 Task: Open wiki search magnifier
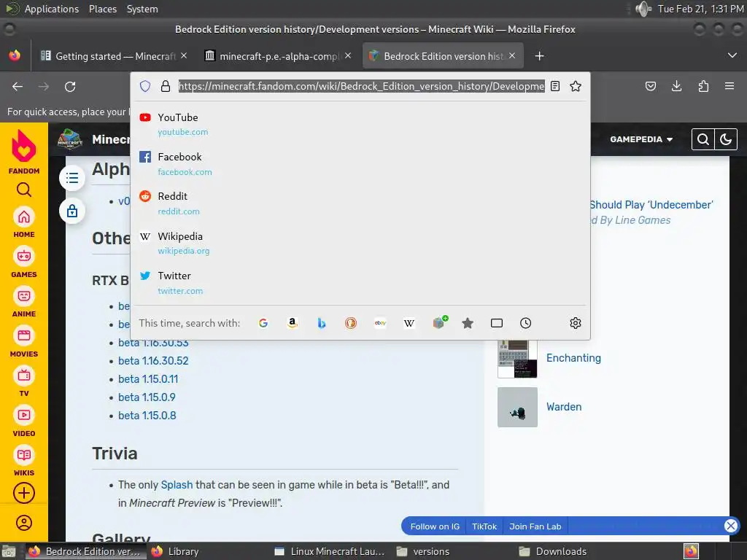(703, 139)
